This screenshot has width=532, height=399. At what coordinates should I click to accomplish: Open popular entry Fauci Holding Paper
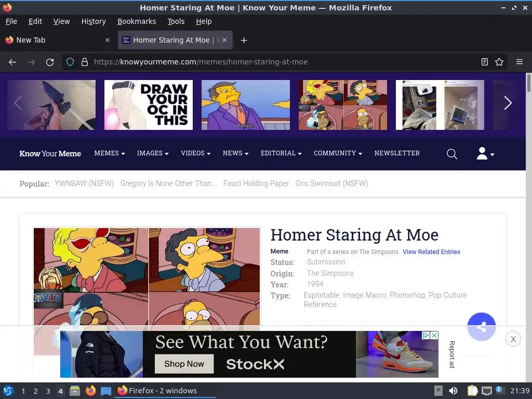[x=256, y=183]
